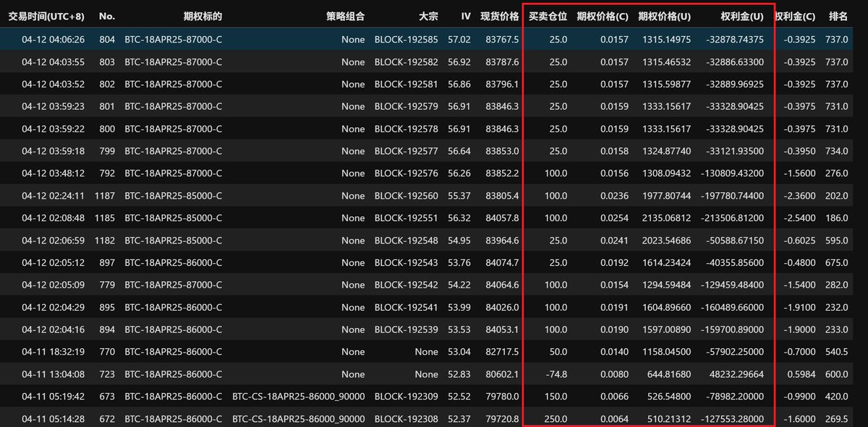Click trade number 800

tap(107, 129)
